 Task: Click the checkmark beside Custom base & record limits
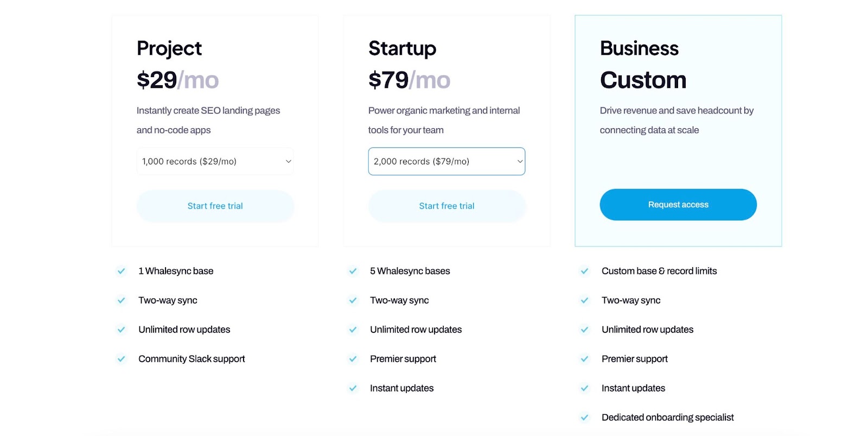point(585,271)
